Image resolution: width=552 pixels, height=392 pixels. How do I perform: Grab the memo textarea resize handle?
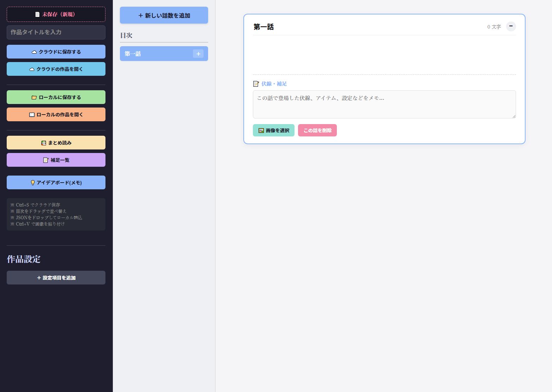click(514, 116)
